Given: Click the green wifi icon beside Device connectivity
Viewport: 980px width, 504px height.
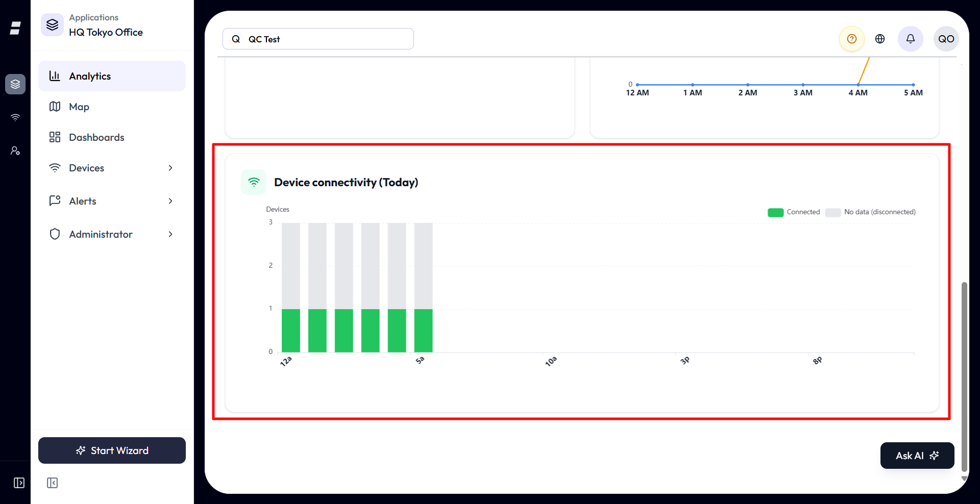Looking at the screenshot, I should tap(254, 182).
